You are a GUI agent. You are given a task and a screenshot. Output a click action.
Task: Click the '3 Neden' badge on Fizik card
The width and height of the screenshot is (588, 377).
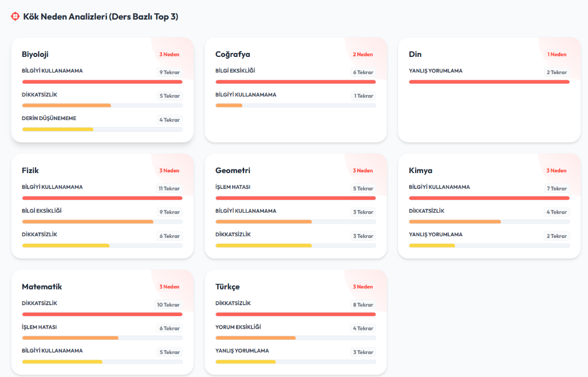[169, 171]
